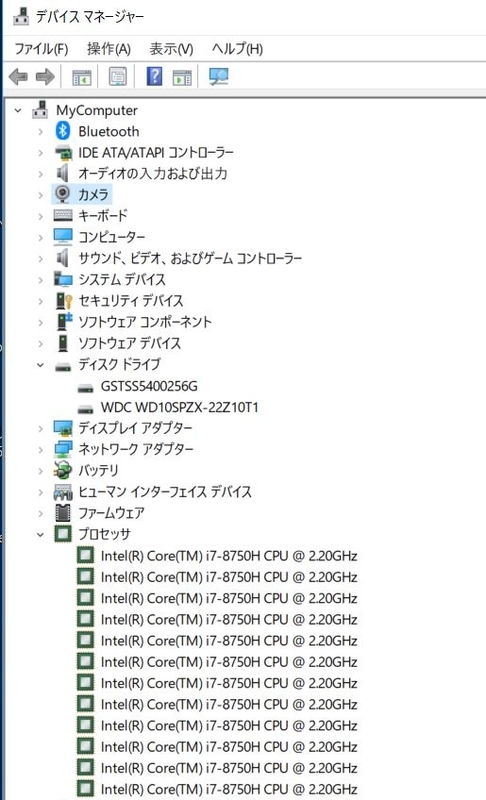Expand the サウンド、ビデオ、およびゲーム コントローラー category

click(x=40, y=259)
